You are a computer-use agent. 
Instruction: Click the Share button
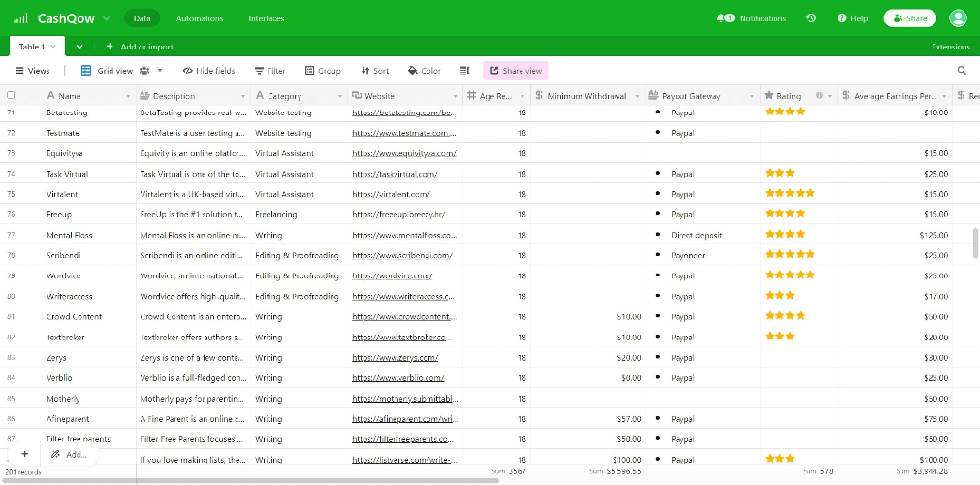pos(909,18)
